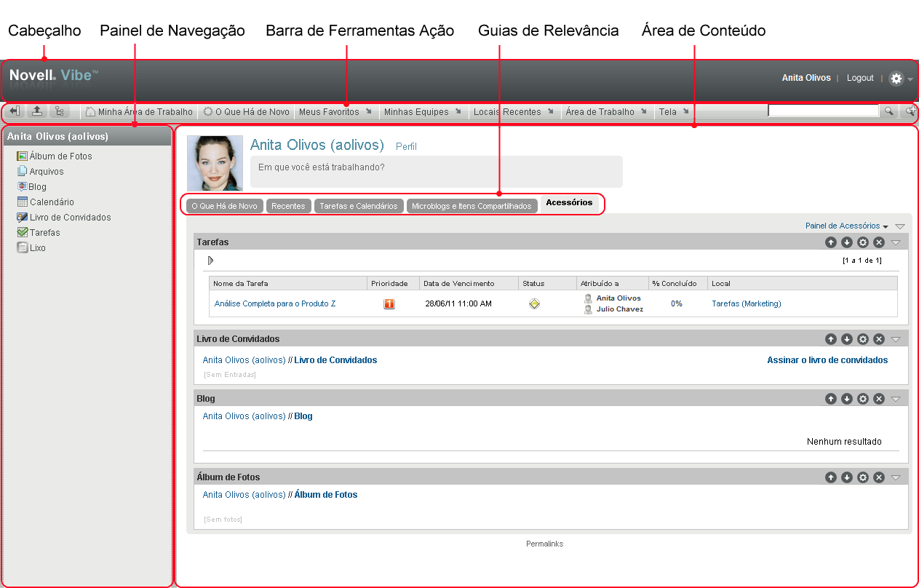Move the Blog accessory down with arrow icon

pos(847,399)
